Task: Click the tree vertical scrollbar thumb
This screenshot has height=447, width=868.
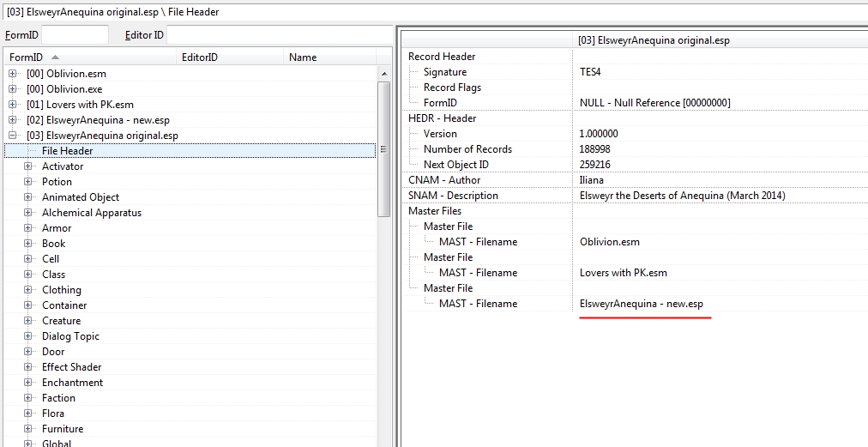Action: (x=383, y=149)
